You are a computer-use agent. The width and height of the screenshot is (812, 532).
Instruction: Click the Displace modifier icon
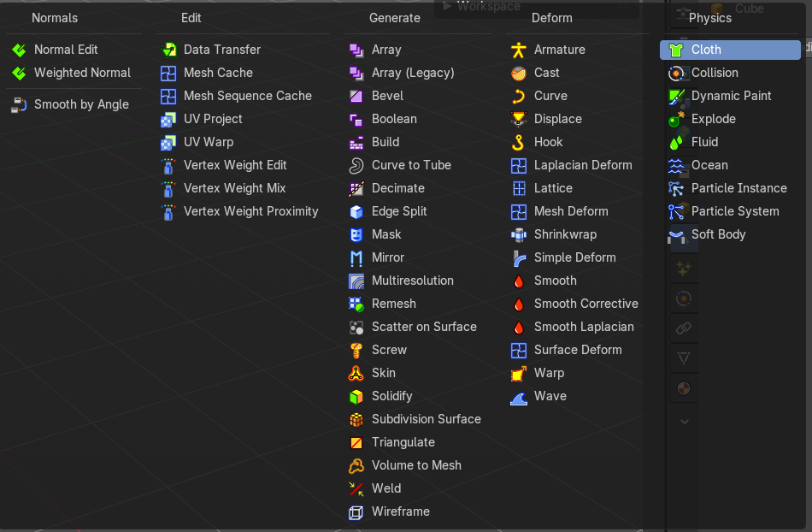coord(518,119)
